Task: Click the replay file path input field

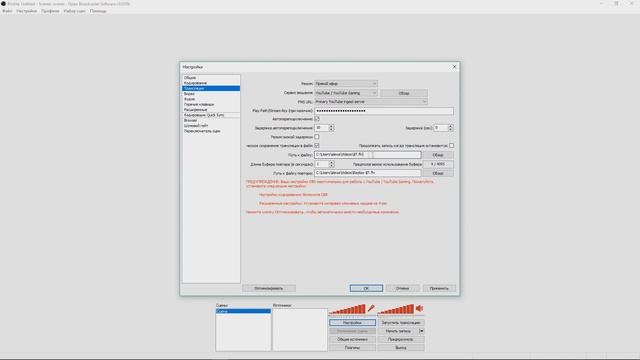Action: coord(367,173)
